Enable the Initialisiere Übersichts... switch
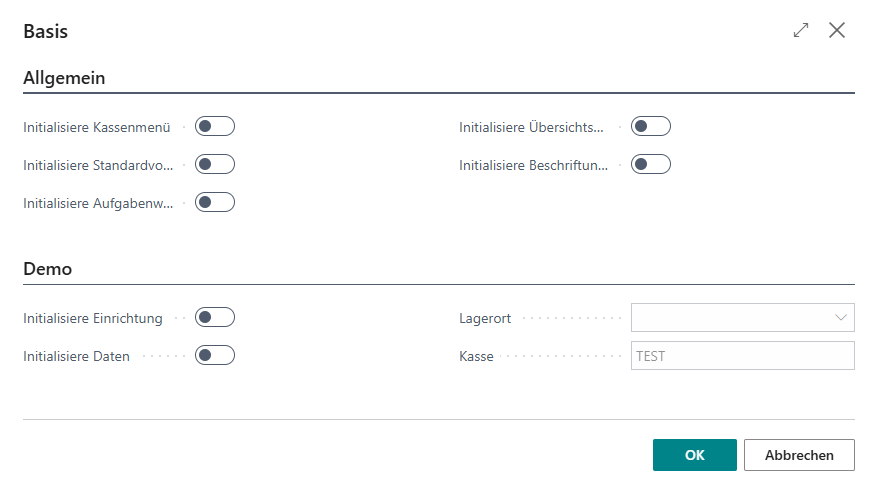The width and height of the screenshot is (875, 491). click(x=651, y=126)
